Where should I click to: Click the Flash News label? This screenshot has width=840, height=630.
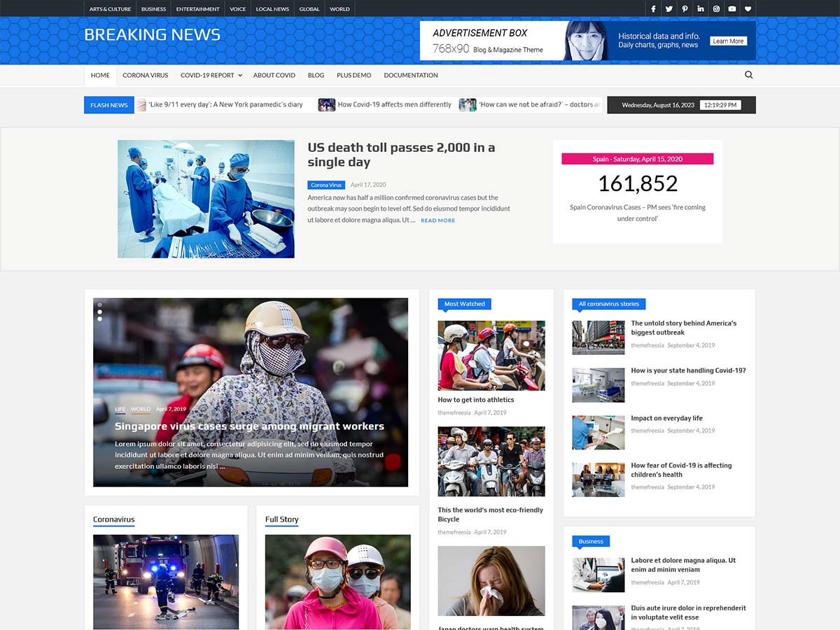tap(108, 105)
